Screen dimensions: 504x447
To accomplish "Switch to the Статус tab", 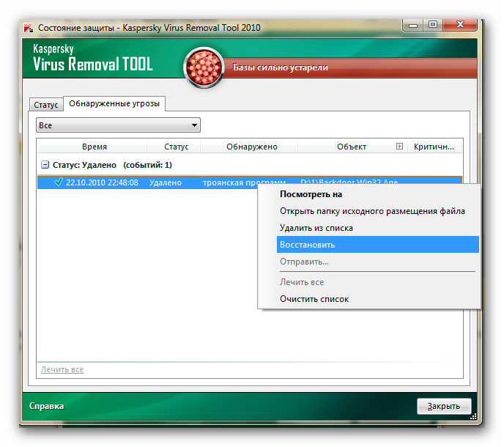I will coord(46,105).
